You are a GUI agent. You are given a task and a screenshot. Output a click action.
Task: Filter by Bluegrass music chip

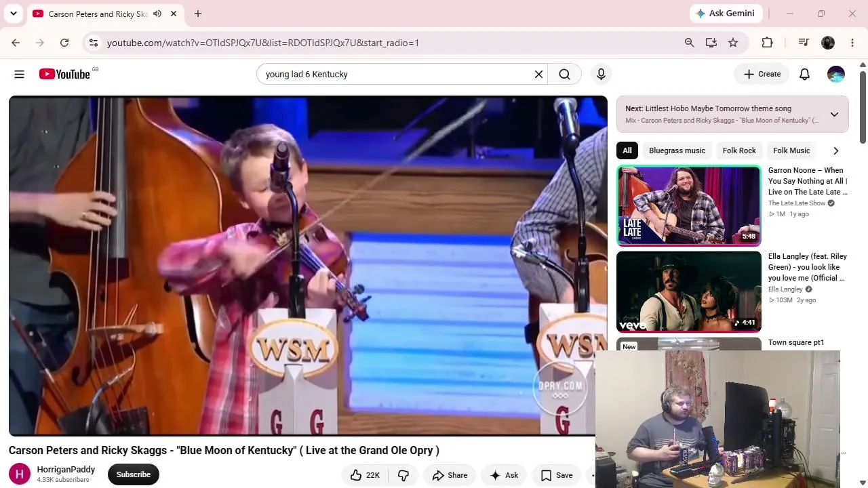pyautogui.click(x=677, y=150)
